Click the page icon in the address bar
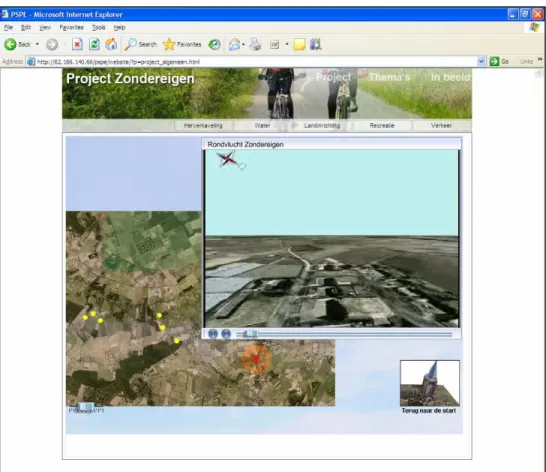This screenshot has height=472, width=546. click(31, 62)
